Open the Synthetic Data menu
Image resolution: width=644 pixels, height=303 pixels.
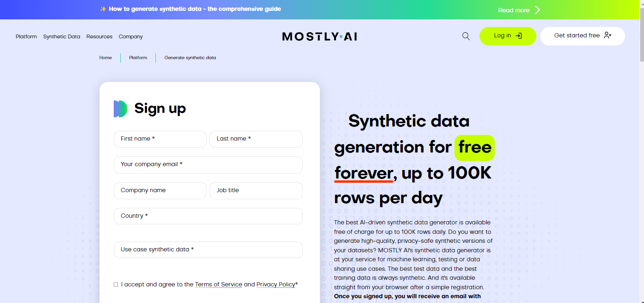[x=62, y=36]
